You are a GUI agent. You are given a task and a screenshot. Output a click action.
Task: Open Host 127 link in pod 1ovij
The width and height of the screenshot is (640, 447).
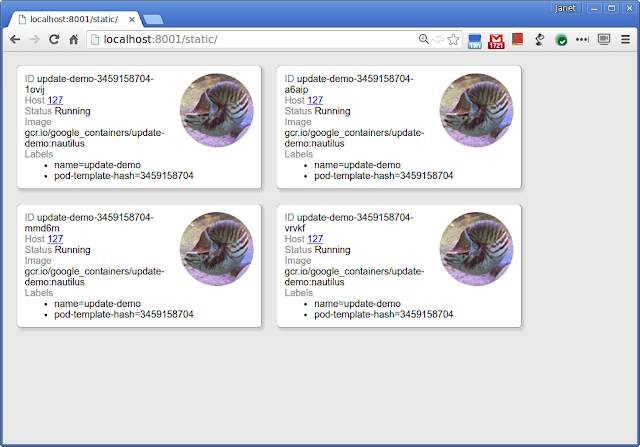tap(55, 100)
